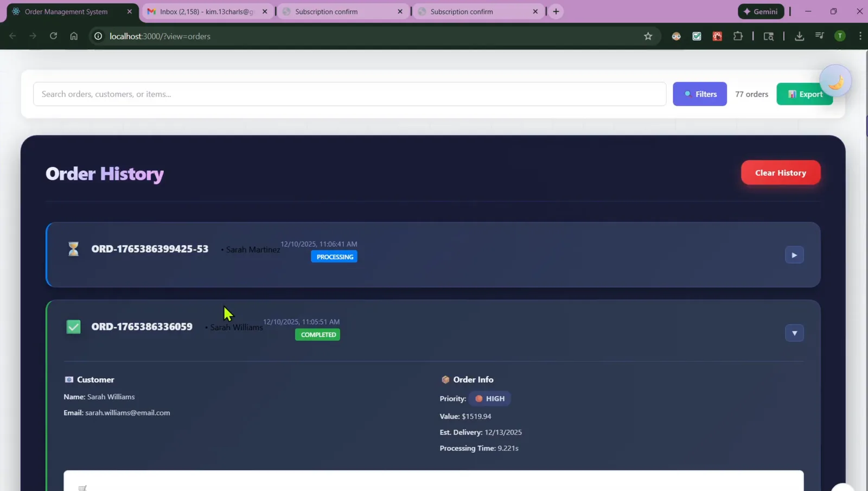Open the browser three-dot menu
The image size is (868, 491).
coord(860,36)
